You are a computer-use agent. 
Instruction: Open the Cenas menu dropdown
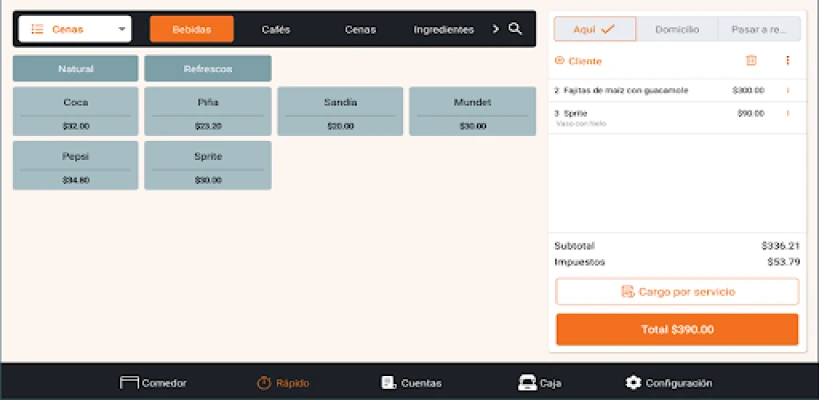75,29
